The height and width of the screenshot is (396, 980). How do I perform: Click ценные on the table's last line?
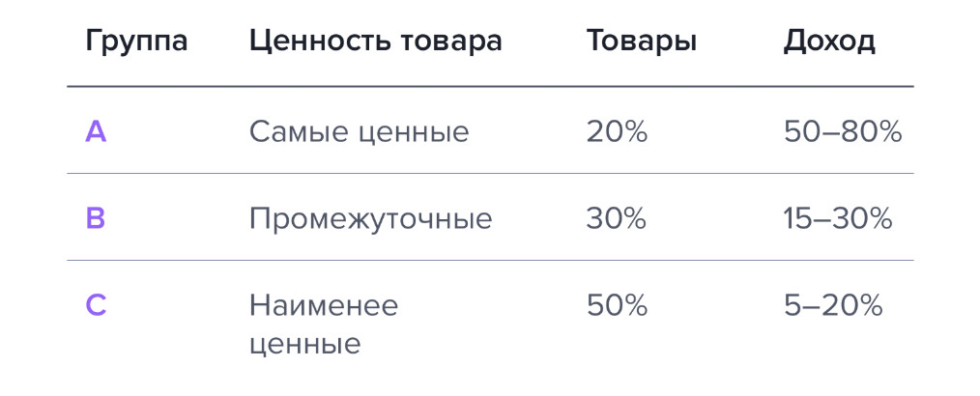[x=304, y=344]
